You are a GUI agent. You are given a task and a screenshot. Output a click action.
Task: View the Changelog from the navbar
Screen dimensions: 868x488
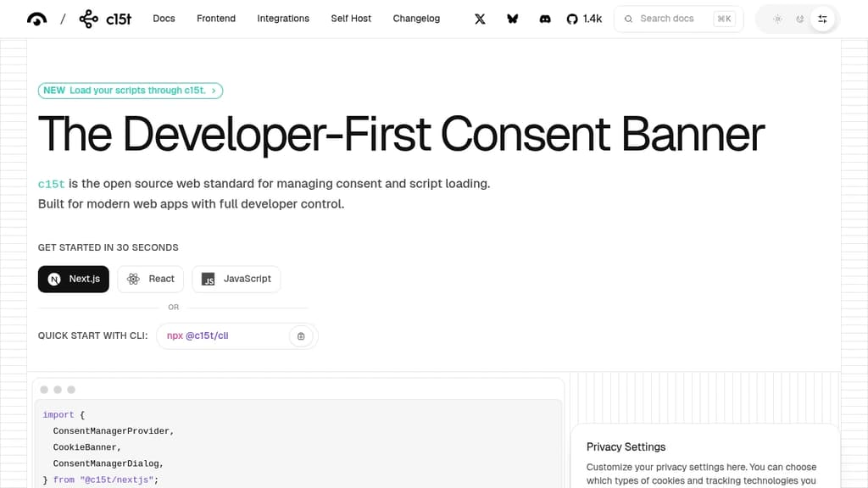point(416,18)
